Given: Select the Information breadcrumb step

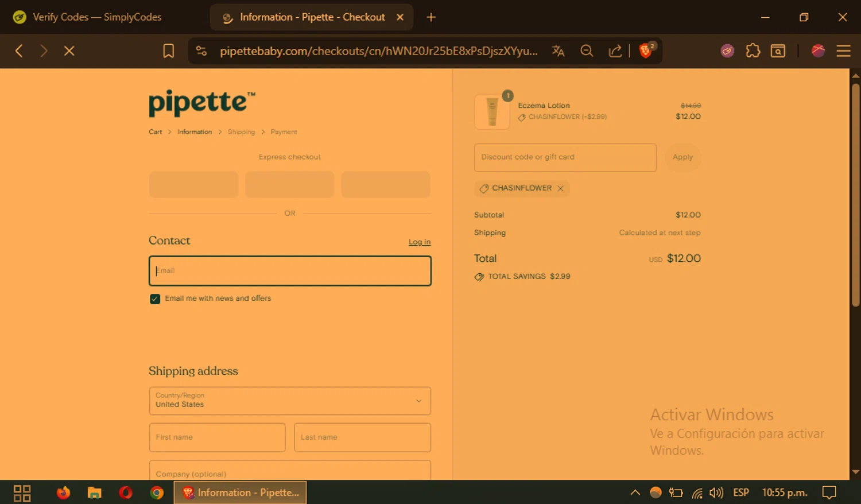Looking at the screenshot, I should [x=195, y=132].
